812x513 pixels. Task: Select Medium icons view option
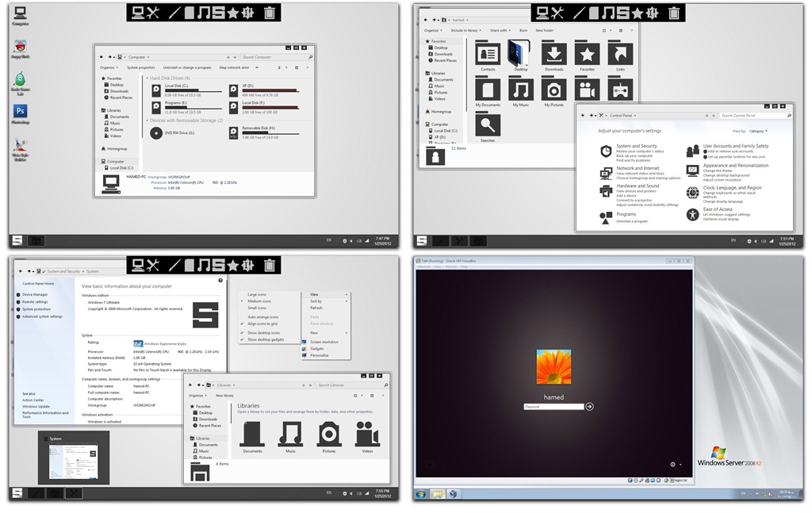coord(259,301)
